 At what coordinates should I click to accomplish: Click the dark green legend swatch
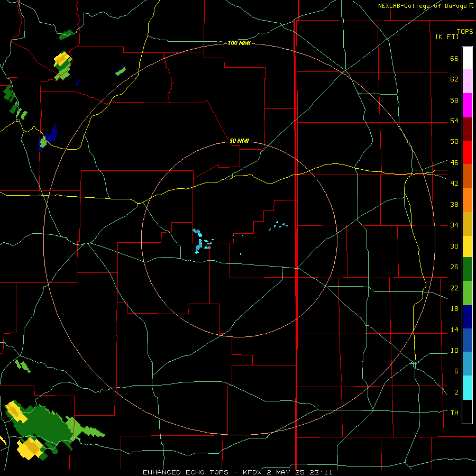click(x=467, y=269)
